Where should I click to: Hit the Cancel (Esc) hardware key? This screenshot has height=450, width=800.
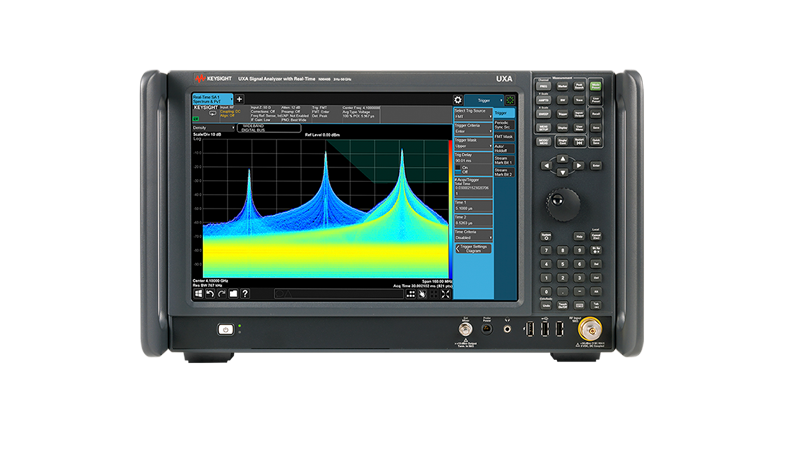595,236
